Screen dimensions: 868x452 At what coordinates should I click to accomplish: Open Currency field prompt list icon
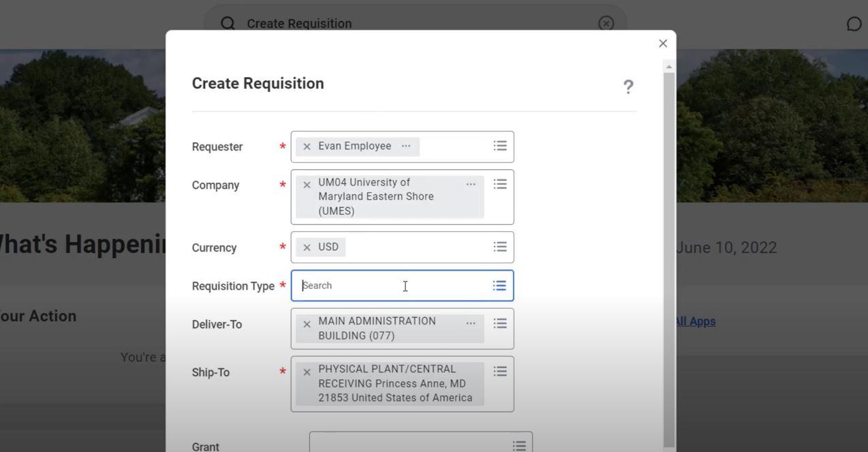(499, 247)
